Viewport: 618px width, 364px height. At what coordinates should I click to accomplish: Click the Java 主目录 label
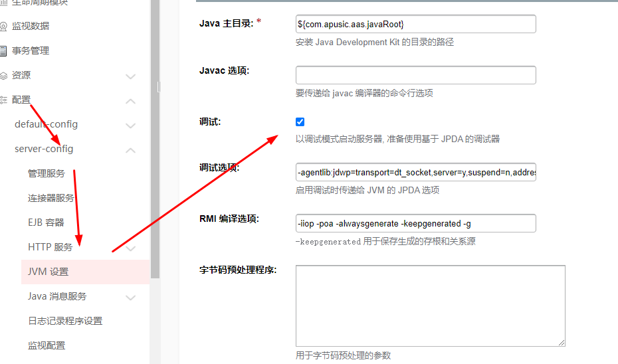(226, 24)
